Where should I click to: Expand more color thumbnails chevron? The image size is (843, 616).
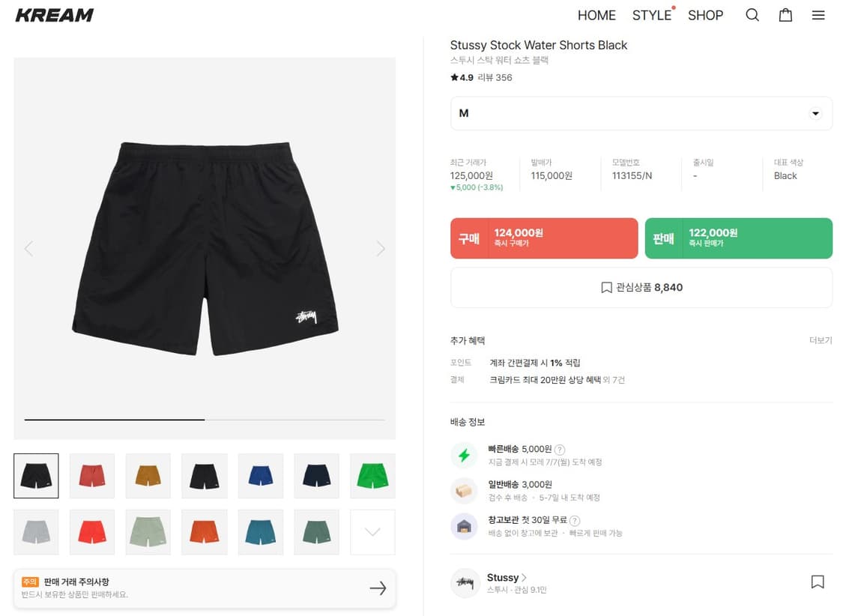tap(372, 532)
